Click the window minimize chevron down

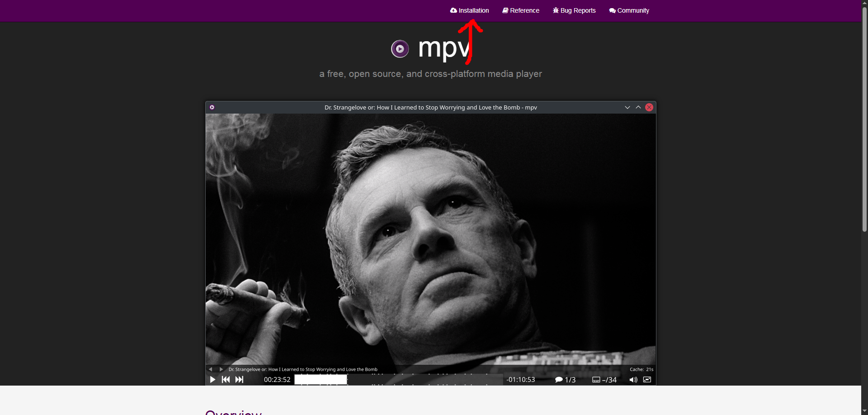(627, 107)
